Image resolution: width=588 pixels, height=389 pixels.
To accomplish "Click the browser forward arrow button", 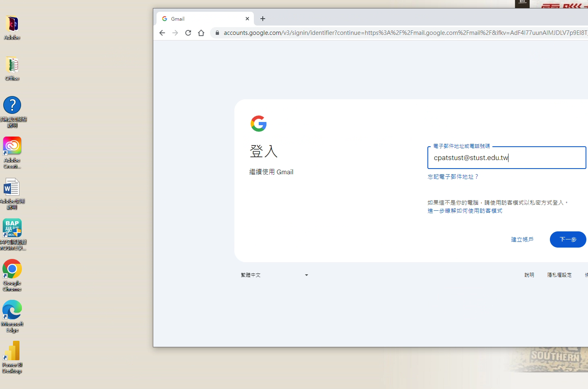I will [175, 33].
